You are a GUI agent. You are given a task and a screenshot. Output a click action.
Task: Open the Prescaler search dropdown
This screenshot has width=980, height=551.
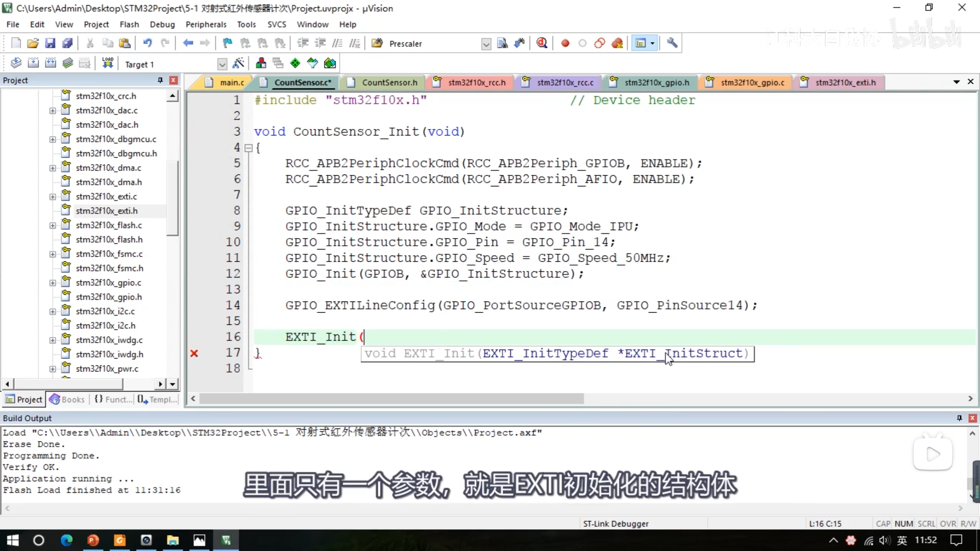pos(486,44)
